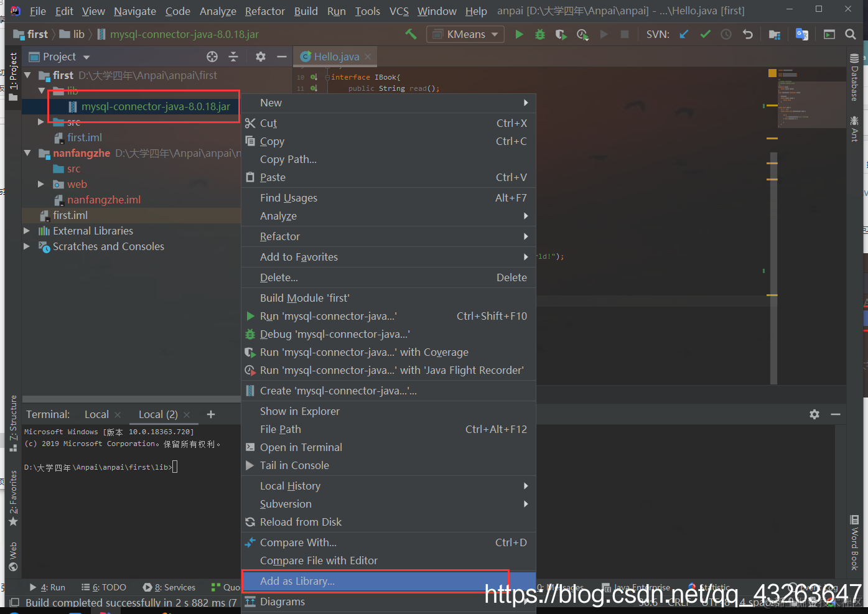The height and width of the screenshot is (614, 868).
Task: Click the collapse all icon in Project panel
Action: click(233, 57)
